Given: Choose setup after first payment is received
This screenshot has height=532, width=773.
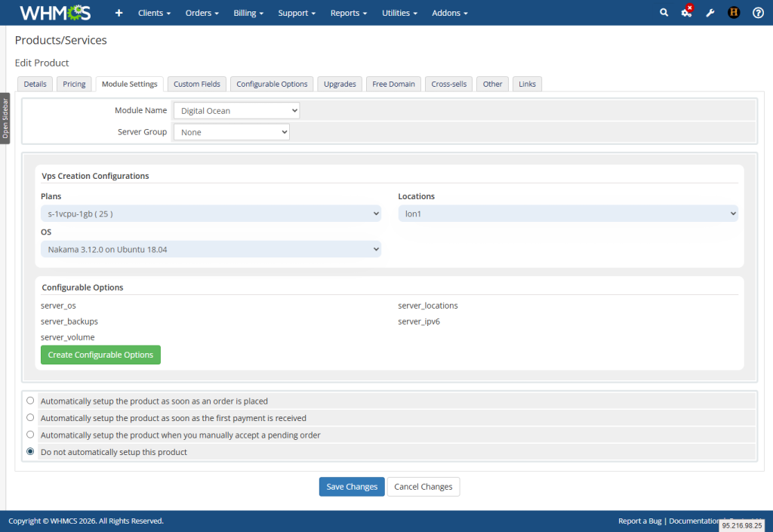Looking at the screenshot, I should pos(30,417).
